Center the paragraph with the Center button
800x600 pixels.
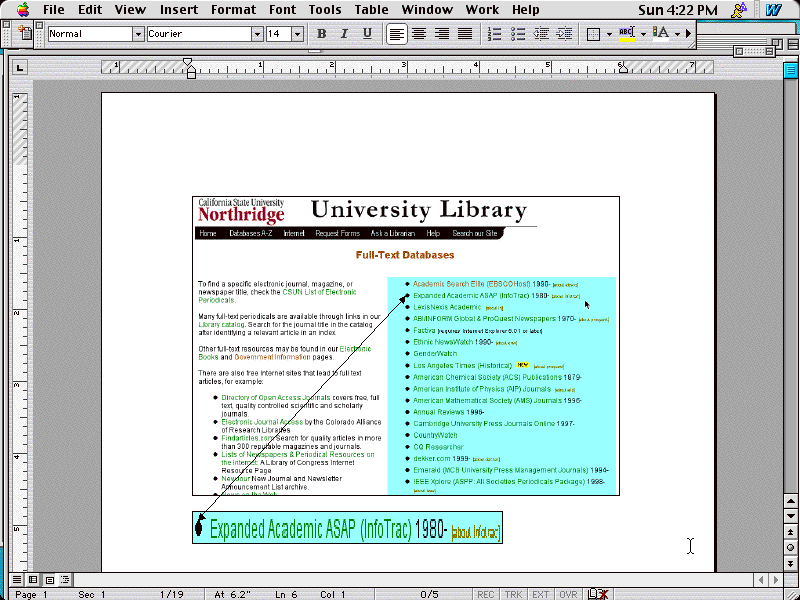click(419, 34)
